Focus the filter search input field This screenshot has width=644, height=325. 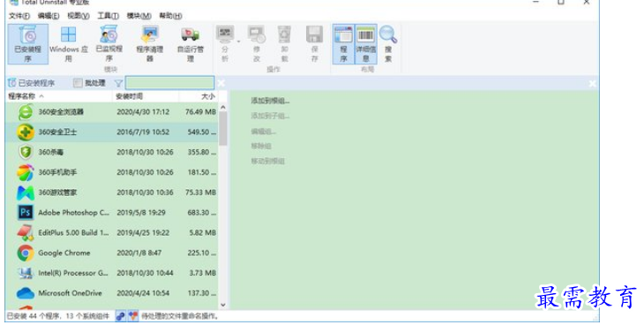click(169, 83)
